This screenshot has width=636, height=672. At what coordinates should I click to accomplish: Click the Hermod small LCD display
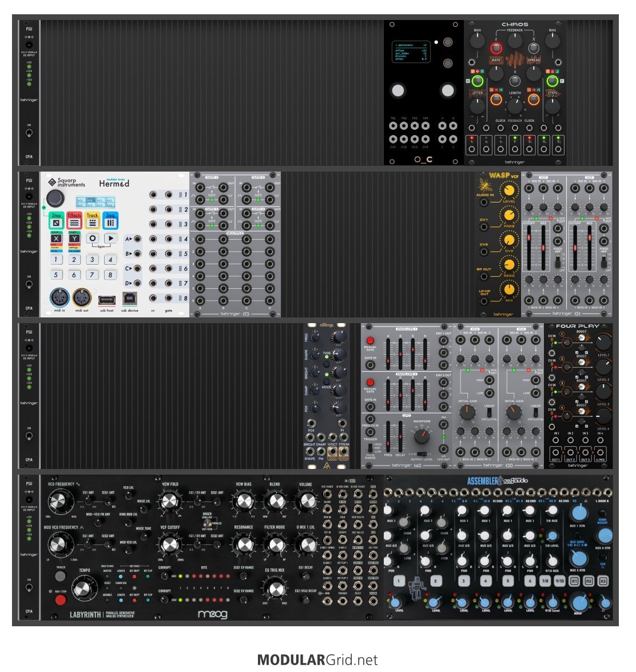point(95,202)
